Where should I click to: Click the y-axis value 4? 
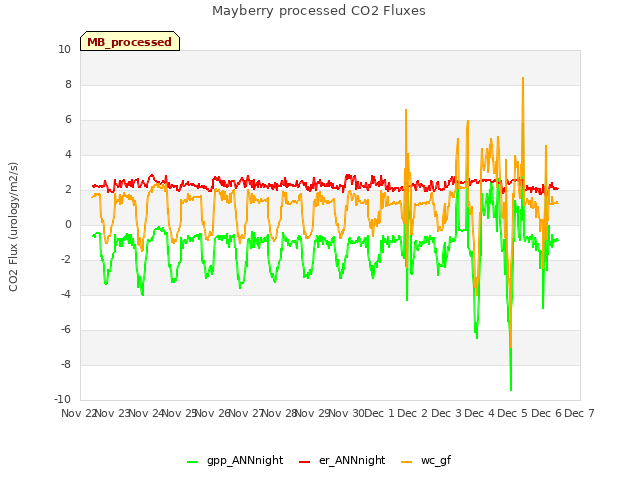[x=68, y=155]
